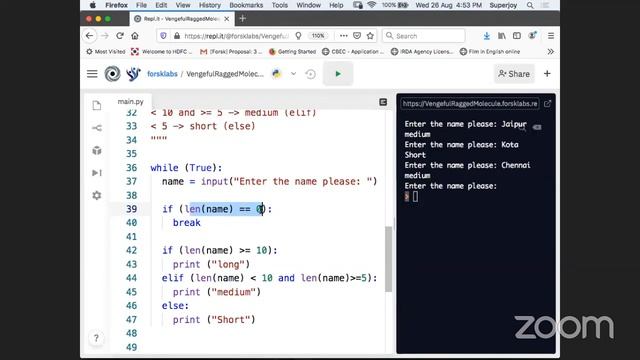Open the Settings gear in the Repl.it sidebar

point(97,195)
